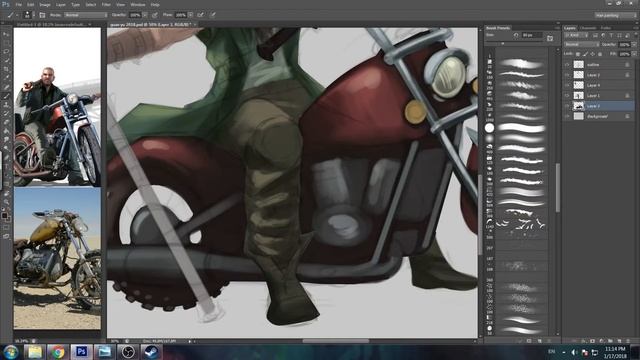Click the Windows Start button
The width and height of the screenshot is (640, 360).
11,351
